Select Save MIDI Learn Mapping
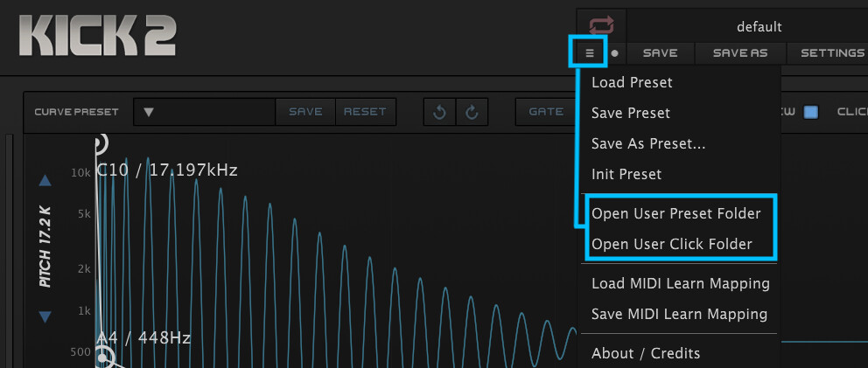868x368 pixels. click(679, 315)
